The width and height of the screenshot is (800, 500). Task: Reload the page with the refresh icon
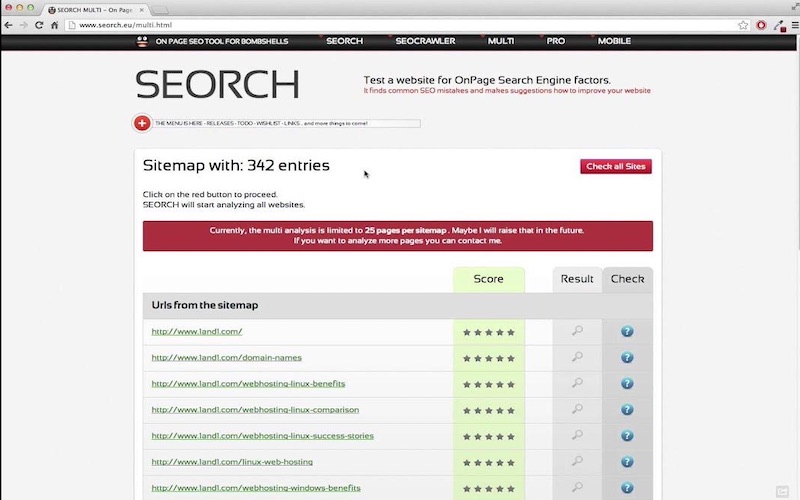(x=39, y=25)
